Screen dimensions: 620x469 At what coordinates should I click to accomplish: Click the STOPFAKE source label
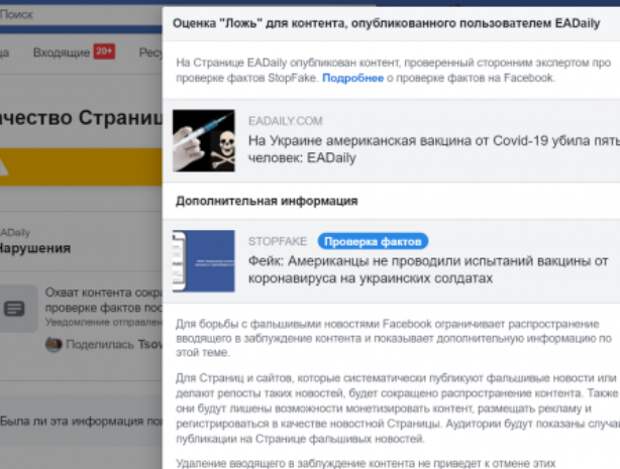278,241
